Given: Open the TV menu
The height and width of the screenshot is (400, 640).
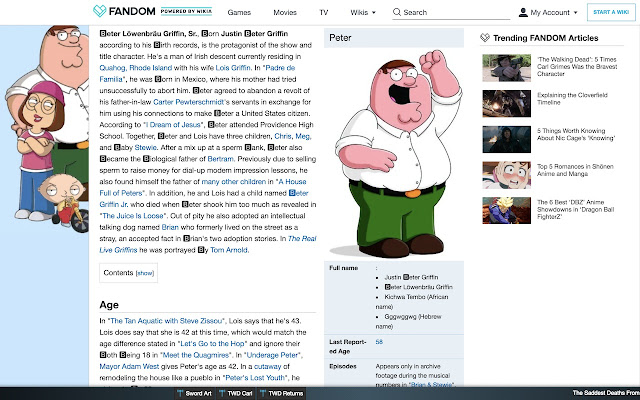Looking at the screenshot, I should (x=324, y=12).
